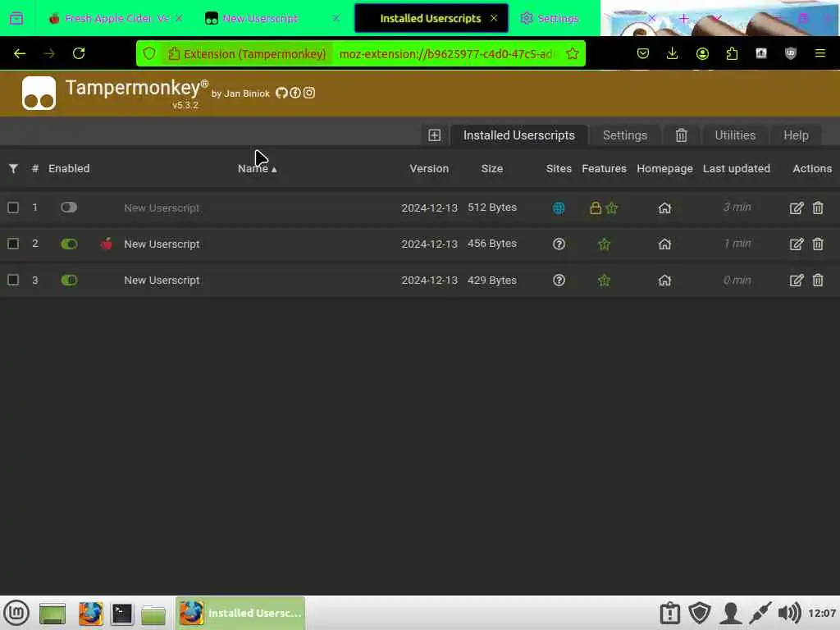Open Linux Mint start menu
The height and width of the screenshot is (630, 840).
click(16, 613)
